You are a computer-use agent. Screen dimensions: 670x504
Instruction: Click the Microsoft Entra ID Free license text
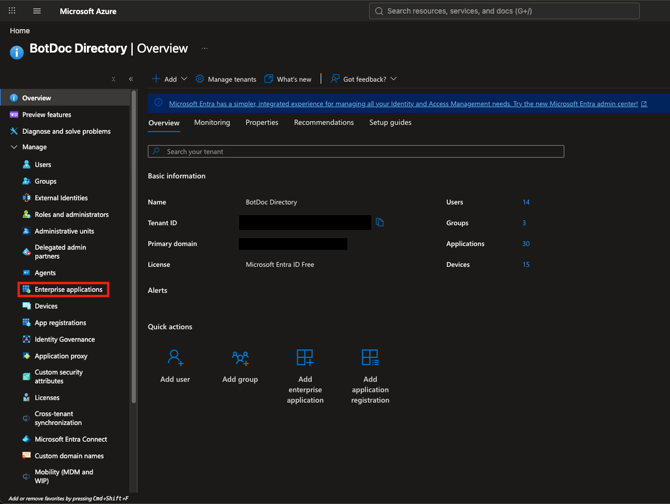(x=279, y=265)
